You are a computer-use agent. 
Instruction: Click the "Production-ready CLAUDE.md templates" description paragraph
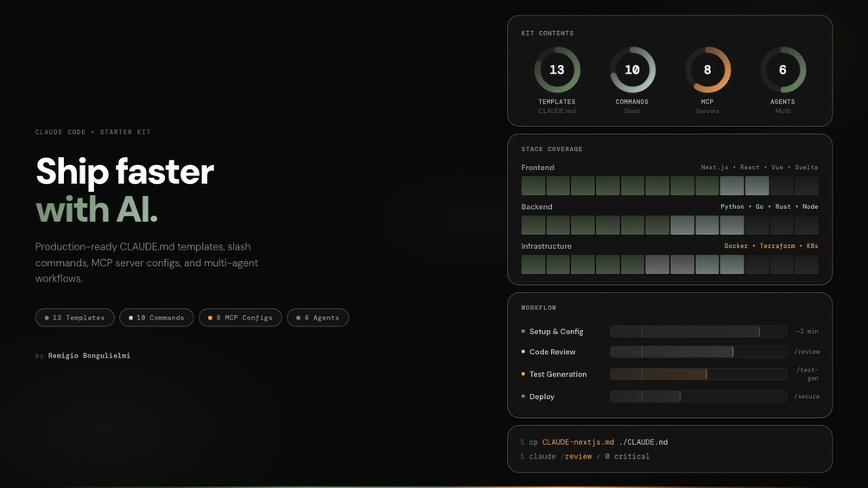pos(147,263)
